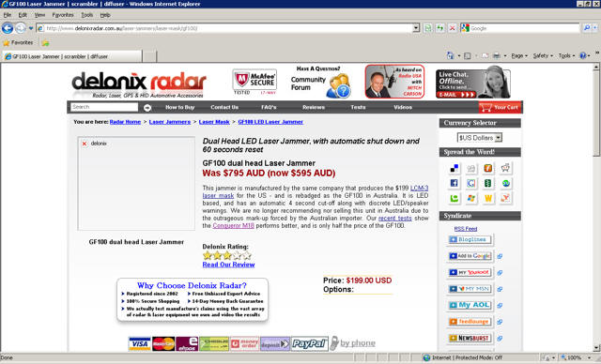Open the Home icon in command bar

pyautogui.click(x=451, y=56)
